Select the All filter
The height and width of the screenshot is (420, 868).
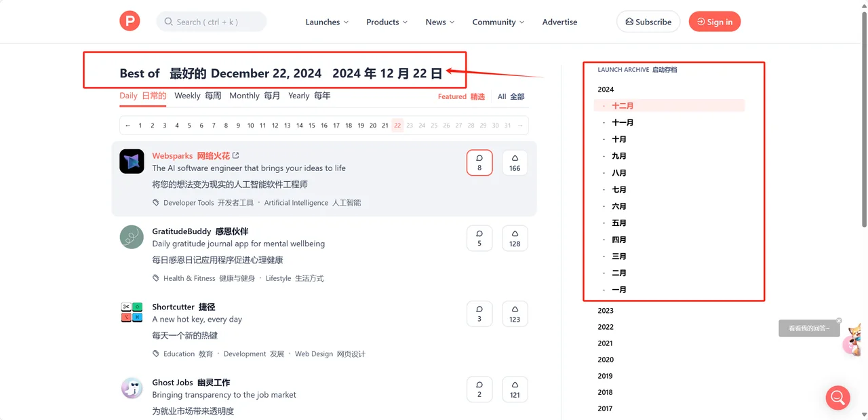[511, 96]
